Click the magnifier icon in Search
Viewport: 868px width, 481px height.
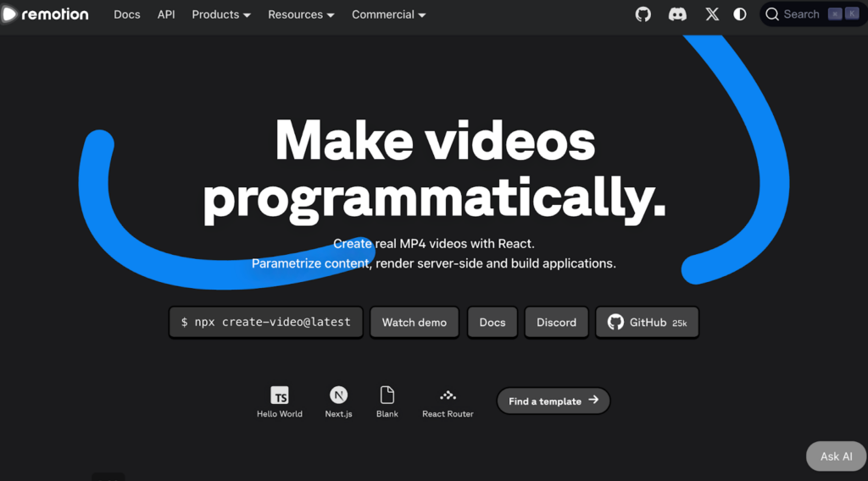point(771,14)
